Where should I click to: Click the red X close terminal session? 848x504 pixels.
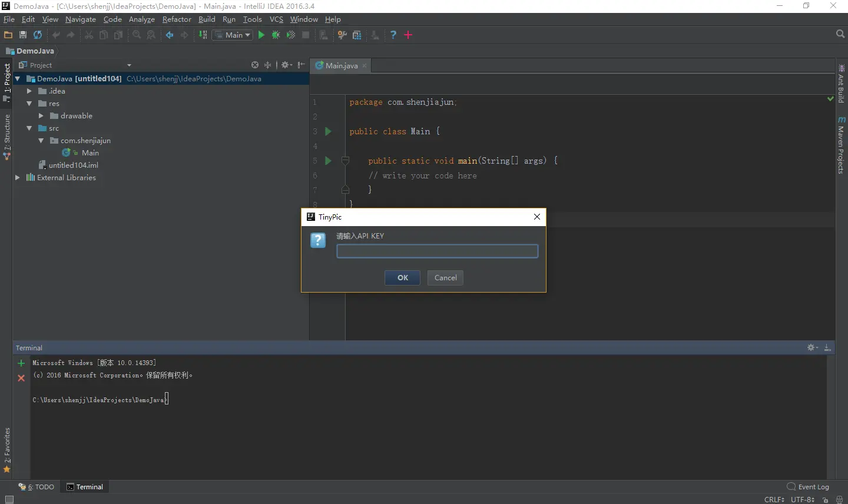point(21,378)
